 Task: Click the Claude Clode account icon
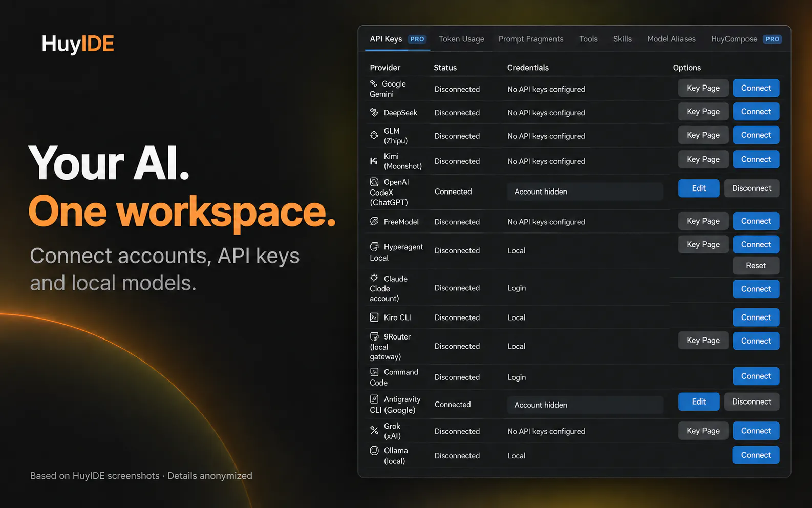374,278
